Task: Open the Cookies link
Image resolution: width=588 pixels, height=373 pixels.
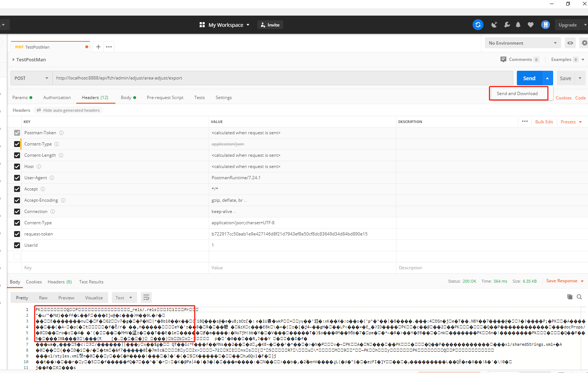Action: 563,98
